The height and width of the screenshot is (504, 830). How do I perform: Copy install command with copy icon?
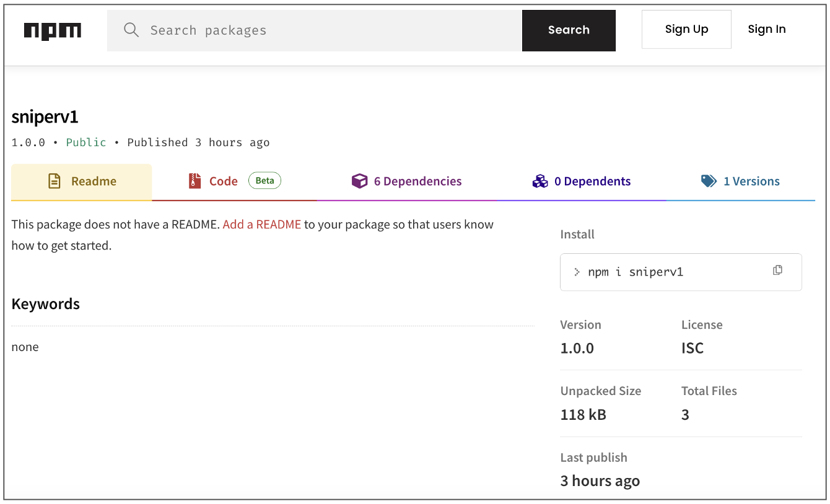coord(777,270)
